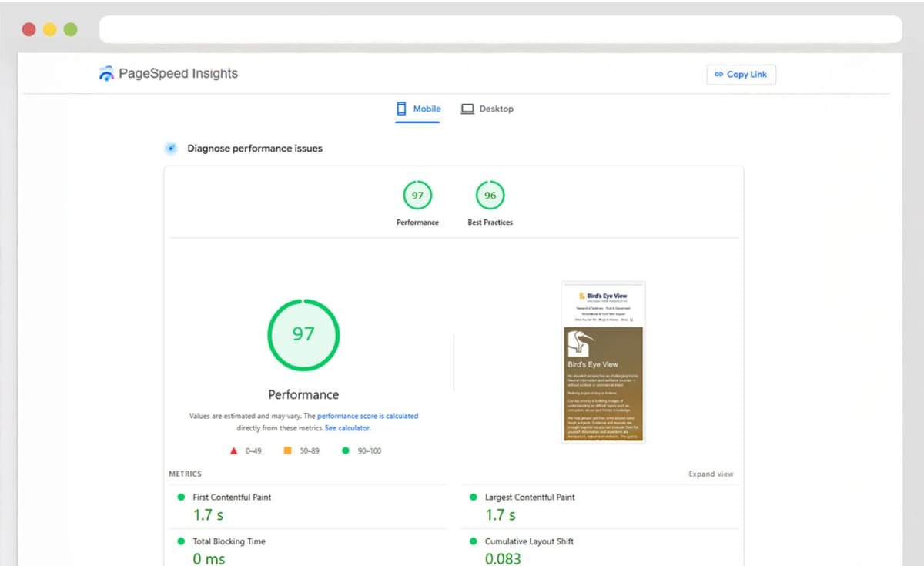Viewport: 924px width, 566px height.
Task: Click the 0 ms Total Blocking Time value
Action: point(209,558)
